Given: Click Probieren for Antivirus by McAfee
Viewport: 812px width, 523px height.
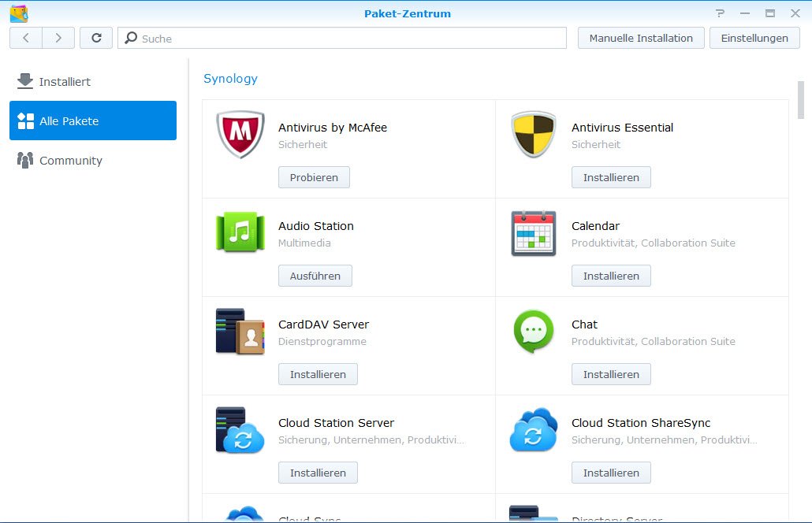Looking at the screenshot, I should click(314, 177).
